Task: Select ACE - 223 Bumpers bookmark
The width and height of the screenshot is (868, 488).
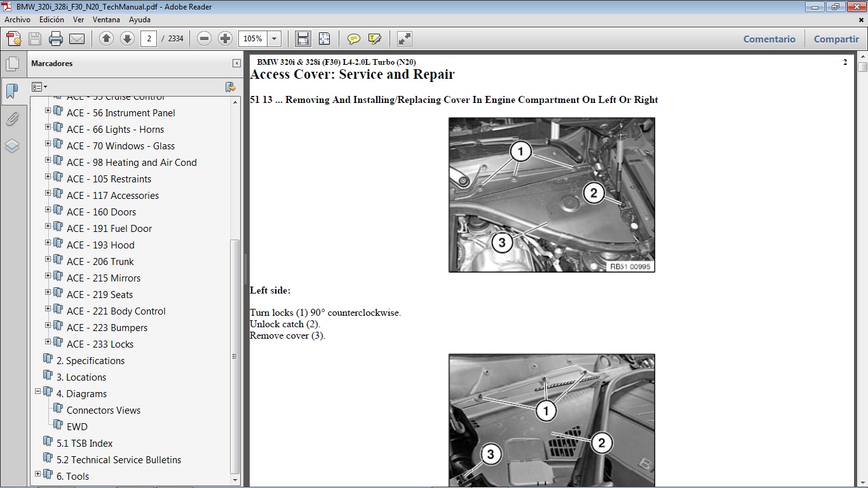Action: (107, 328)
